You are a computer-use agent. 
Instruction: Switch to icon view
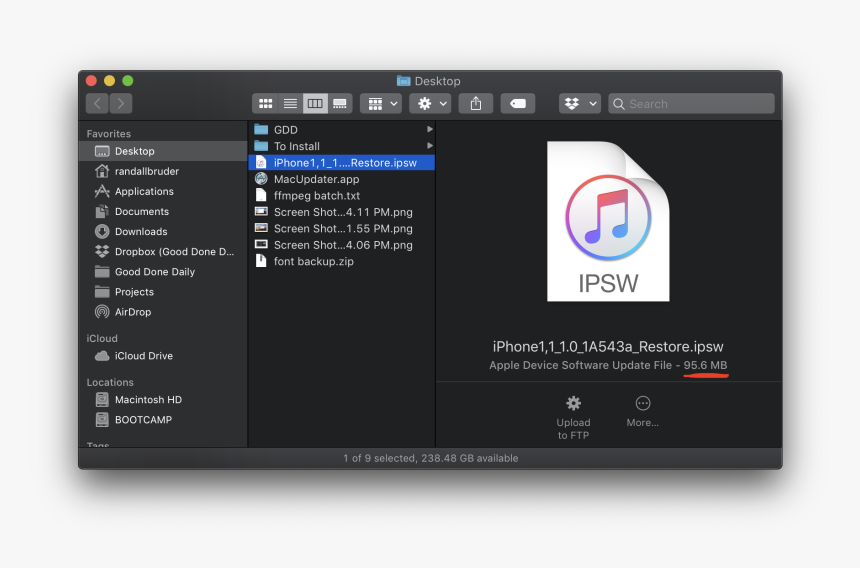(x=265, y=104)
